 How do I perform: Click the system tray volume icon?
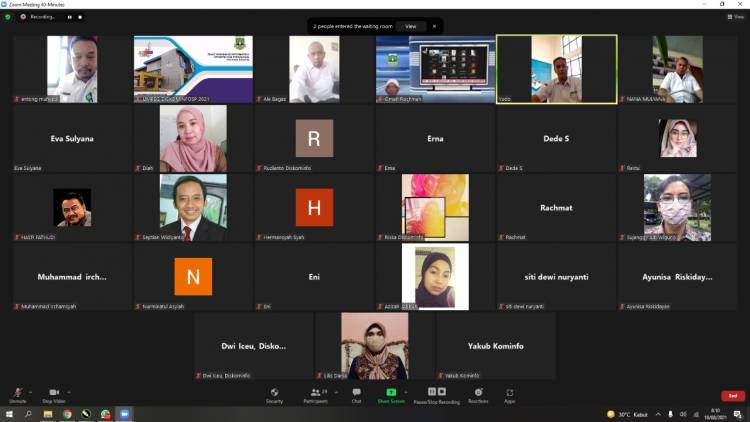[683, 414]
